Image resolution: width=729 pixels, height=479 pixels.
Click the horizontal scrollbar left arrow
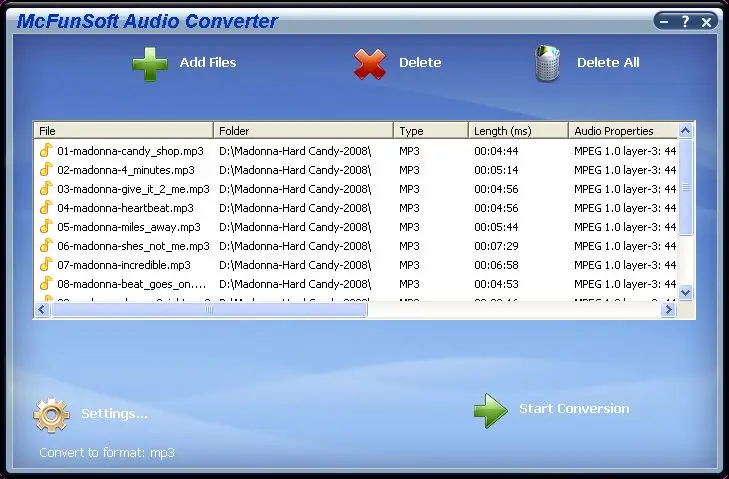click(x=42, y=309)
